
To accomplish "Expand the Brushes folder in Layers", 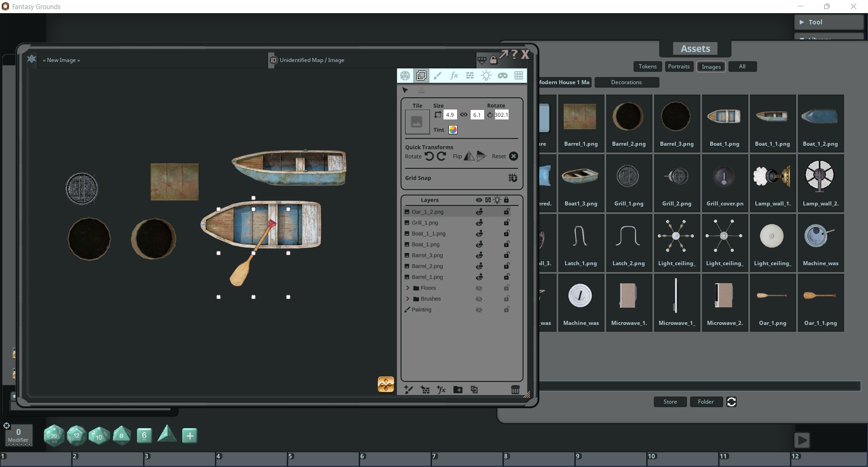I will tap(408, 299).
